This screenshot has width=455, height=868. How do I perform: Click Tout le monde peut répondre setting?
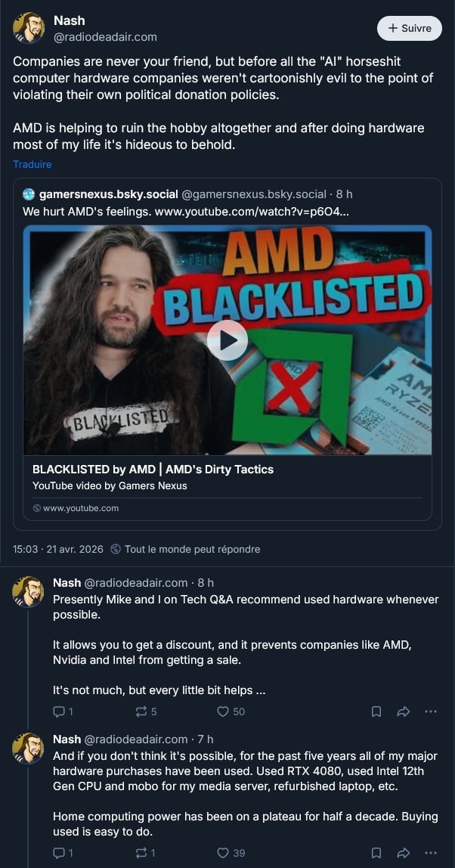coord(185,549)
